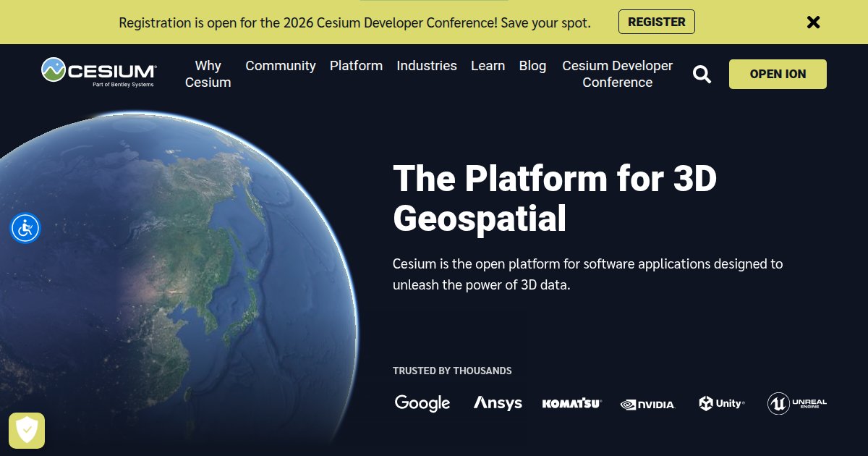Click the 'TRUSTED BY THOUSANDS' label

point(452,371)
